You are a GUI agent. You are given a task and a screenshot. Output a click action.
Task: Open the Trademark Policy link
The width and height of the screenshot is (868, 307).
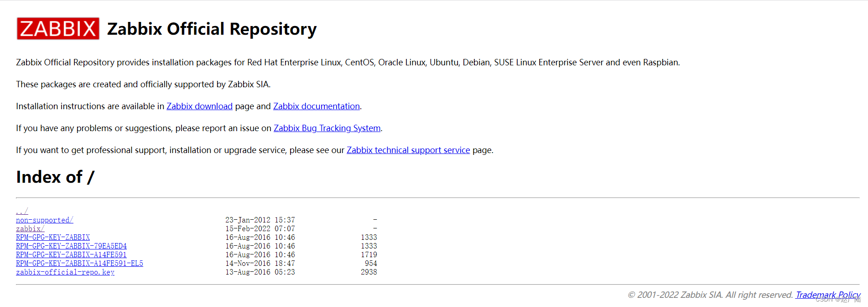[827, 295]
